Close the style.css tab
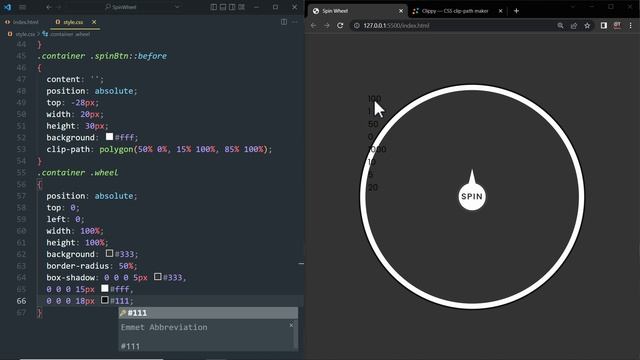Viewport: 640px width, 360px height. (94, 22)
